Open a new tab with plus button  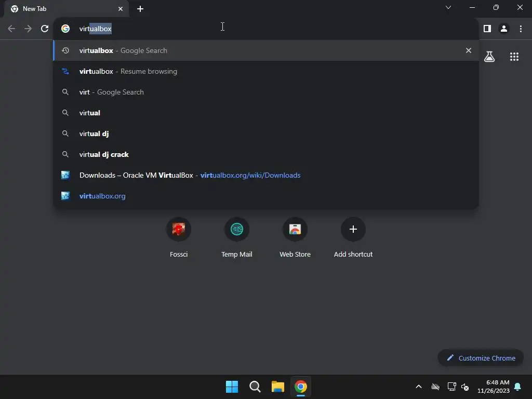tap(140, 9)
